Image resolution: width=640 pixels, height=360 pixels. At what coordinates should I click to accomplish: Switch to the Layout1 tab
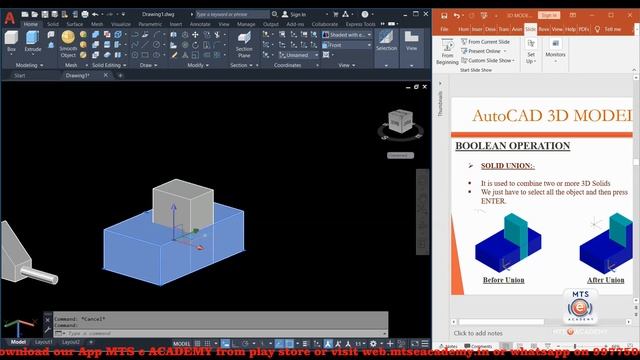tap(44, 342)
